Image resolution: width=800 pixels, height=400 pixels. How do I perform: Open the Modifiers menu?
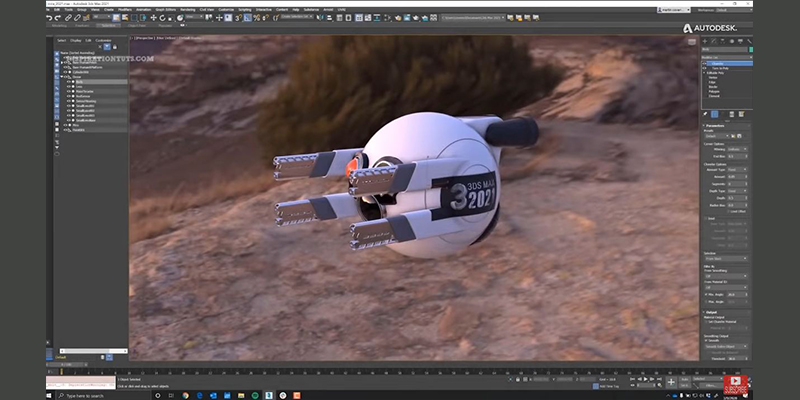coord(124,10)
